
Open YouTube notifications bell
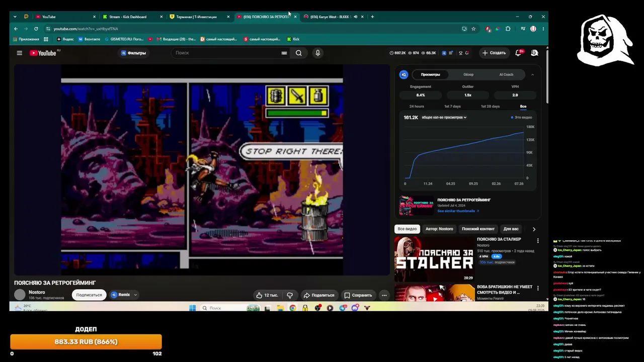pyautogui.click(x=518, y=53)
